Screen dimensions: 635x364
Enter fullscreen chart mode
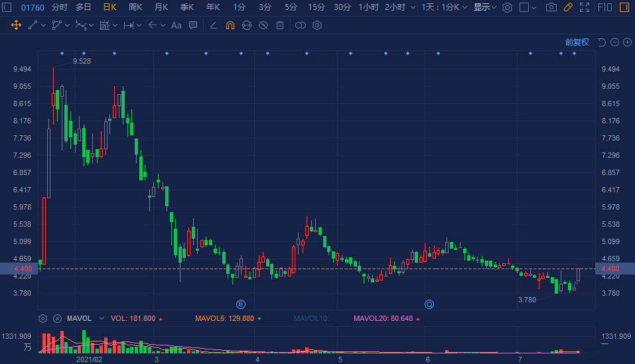coord(585,7)
